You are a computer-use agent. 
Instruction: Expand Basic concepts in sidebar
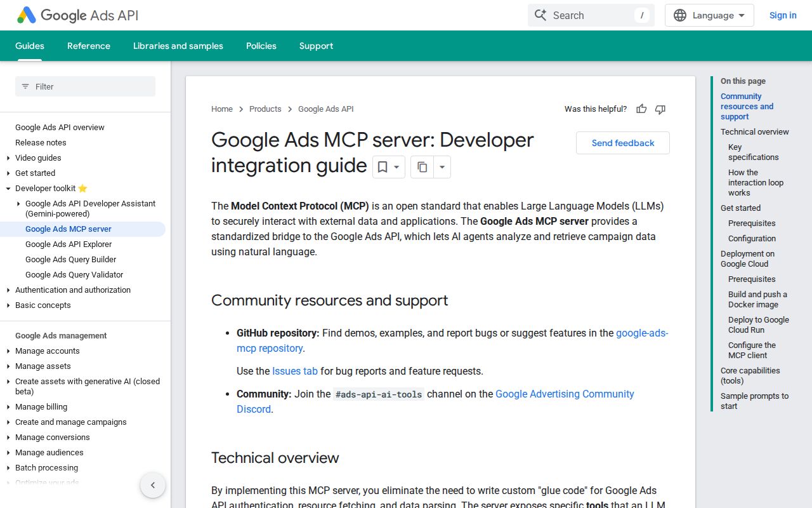[x=8, y=305]
